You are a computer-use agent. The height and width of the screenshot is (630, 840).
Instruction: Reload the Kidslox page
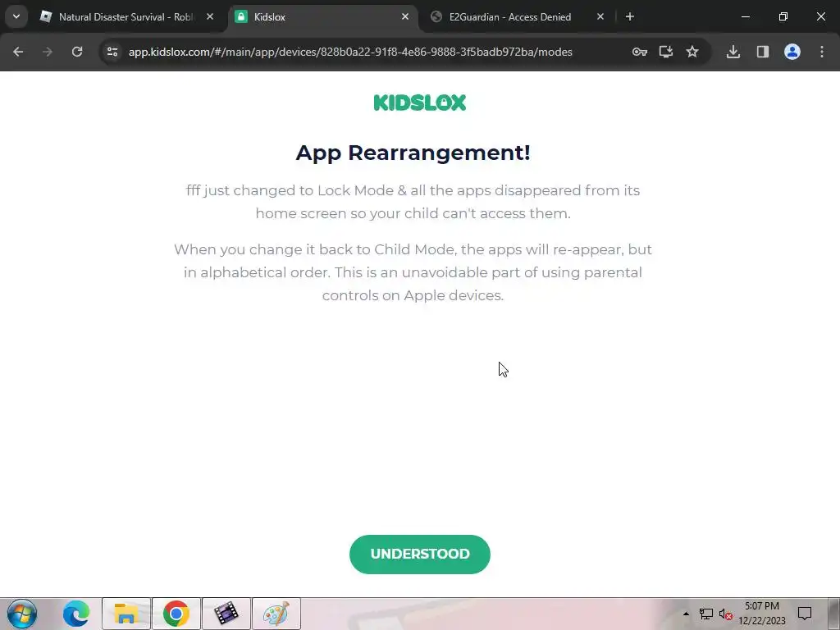[x=77, y=52]
